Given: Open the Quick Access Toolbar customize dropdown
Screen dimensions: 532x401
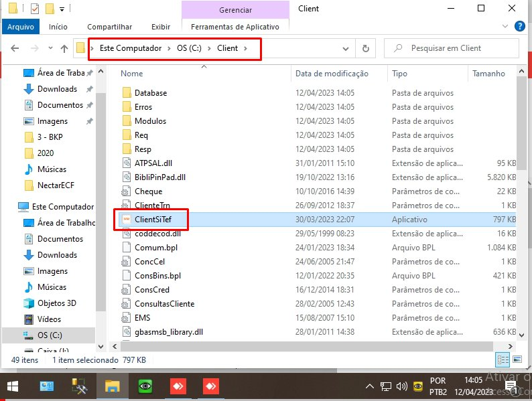Looking at the screenshot, I should 62,9.
